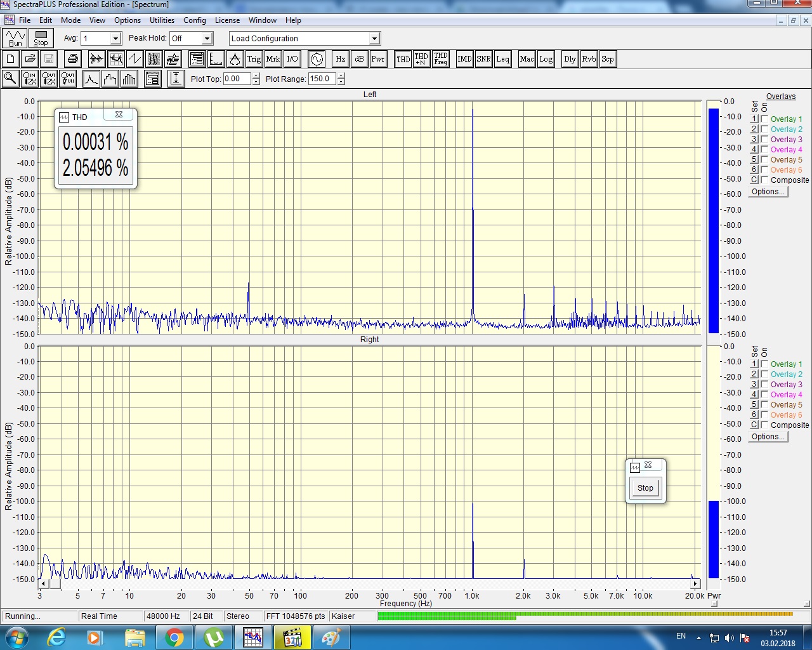This screenshot has height=650, width=812.
Task: Click the Zoom In 2X icon
Action: point(29,79)
